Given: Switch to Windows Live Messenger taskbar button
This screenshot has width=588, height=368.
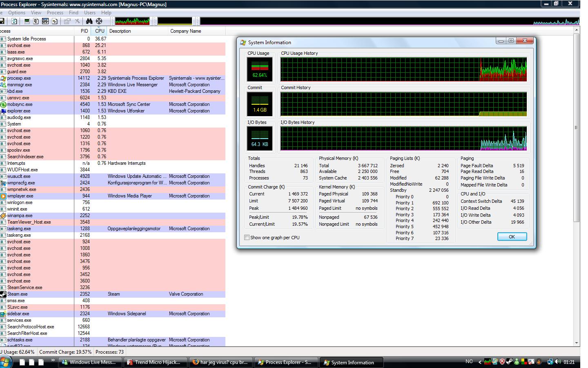Looking at the screenshot, I should [x=89, y=362].
